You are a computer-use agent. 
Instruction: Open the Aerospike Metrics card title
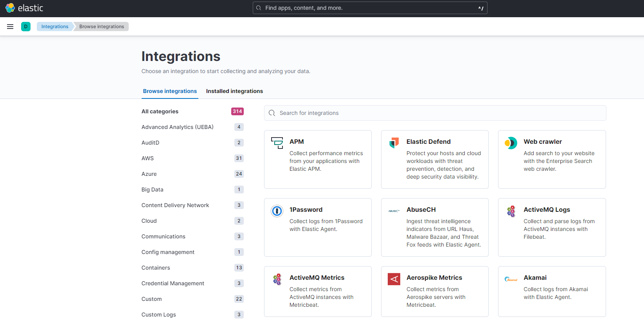(x=434, y=277)
